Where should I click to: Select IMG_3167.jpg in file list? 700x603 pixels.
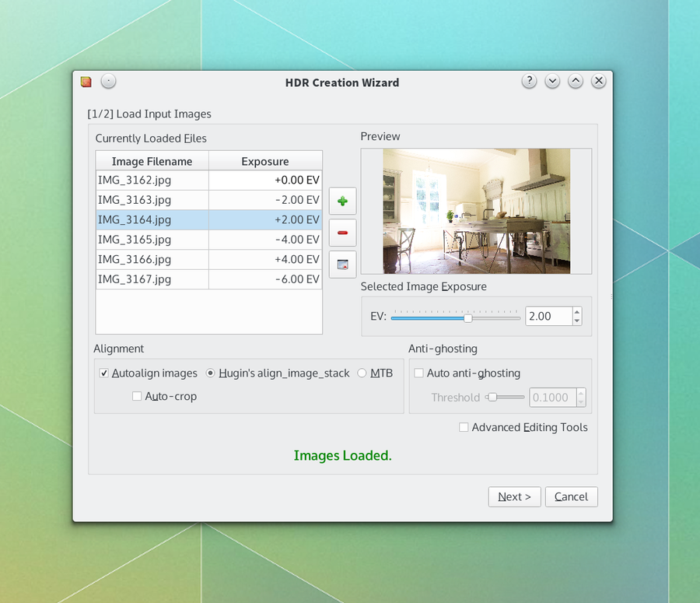pos(152,279)
